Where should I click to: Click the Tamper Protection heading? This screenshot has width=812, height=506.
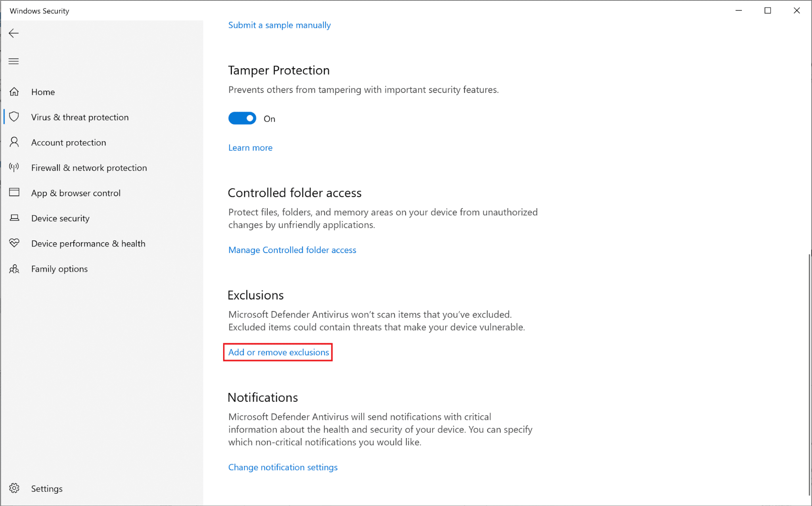(279, 70)
